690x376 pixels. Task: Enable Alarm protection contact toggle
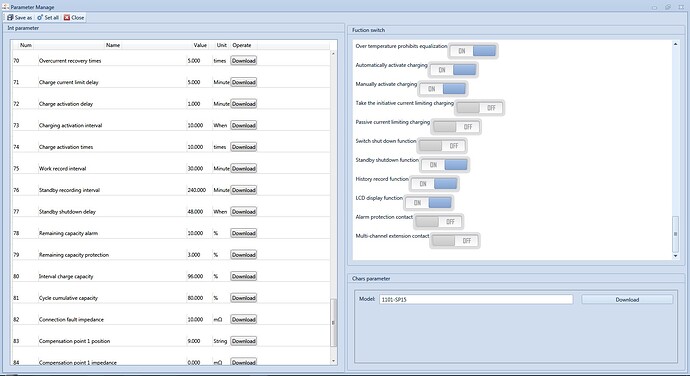(439, 221)
